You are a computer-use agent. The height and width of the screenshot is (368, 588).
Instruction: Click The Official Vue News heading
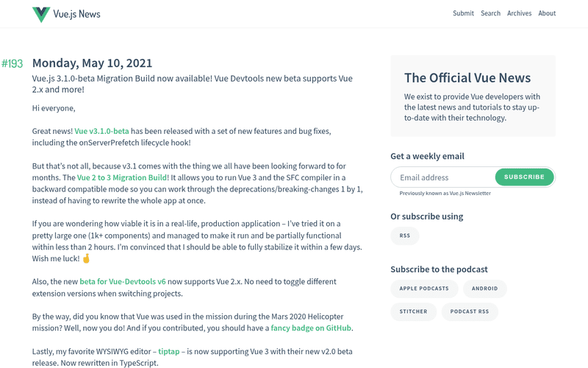tap(467, 78)
